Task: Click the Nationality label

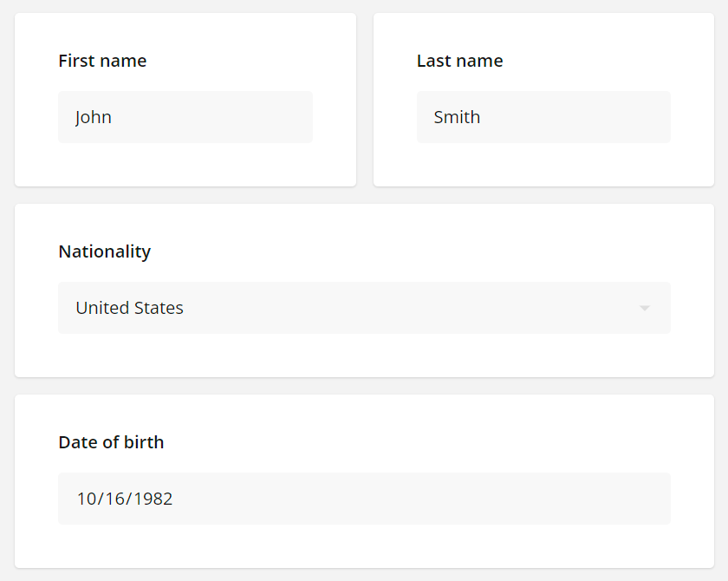Action: pos(104,251)
